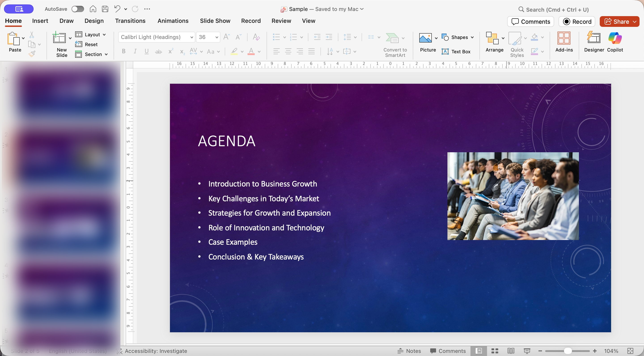Viewport: 644px width, 356px height.
Task: Open the font name dropdown
Action: (191, 37)
